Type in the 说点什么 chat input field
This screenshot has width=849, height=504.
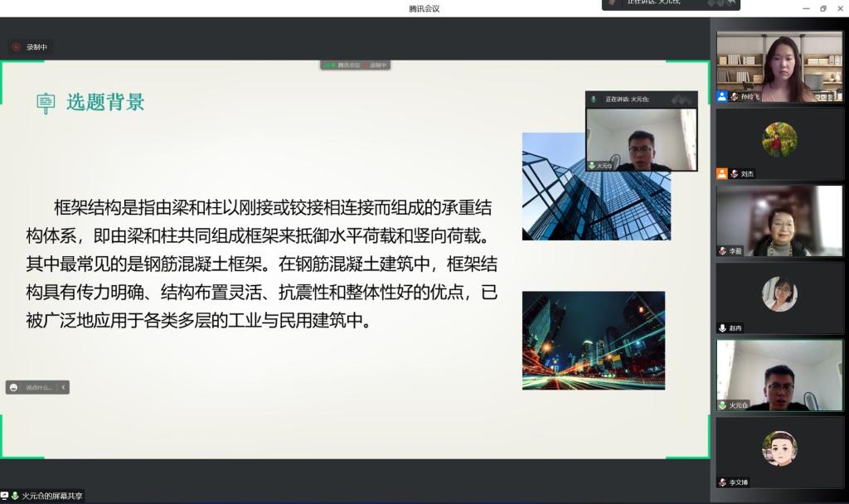coord(38,387)
